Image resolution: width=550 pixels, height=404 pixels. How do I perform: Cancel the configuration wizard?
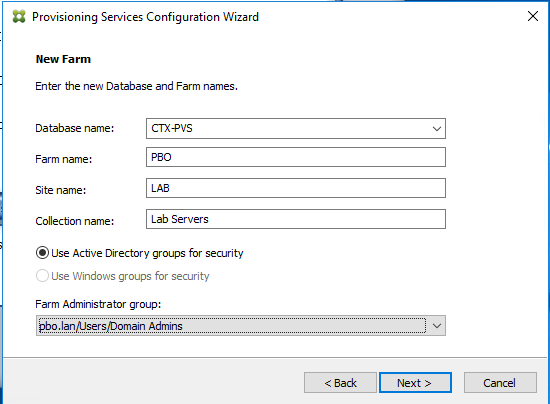[500, 383]
